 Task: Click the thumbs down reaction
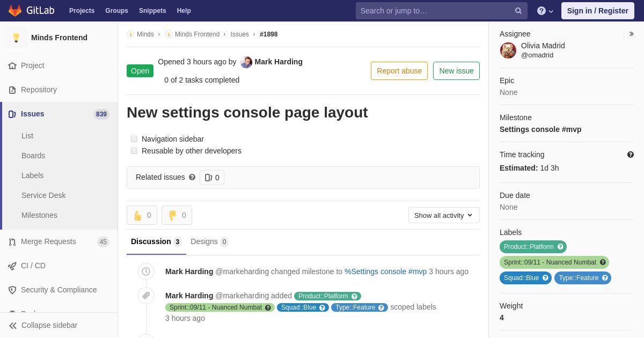coord(177,215)
